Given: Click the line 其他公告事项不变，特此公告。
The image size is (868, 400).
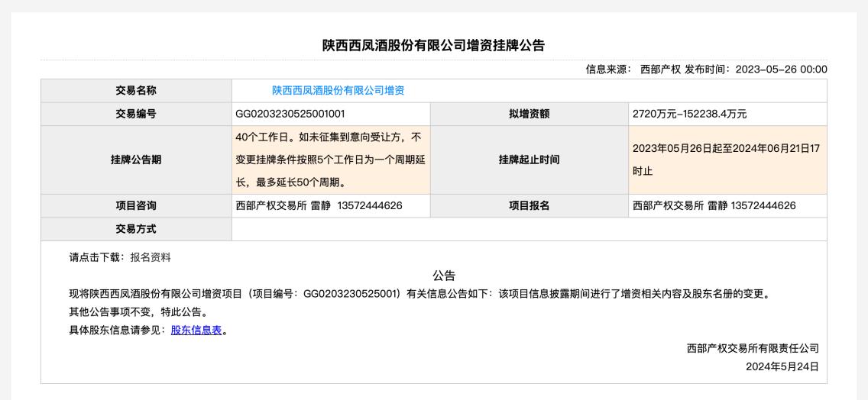Looking at the screenshot, I should point(138,312).
